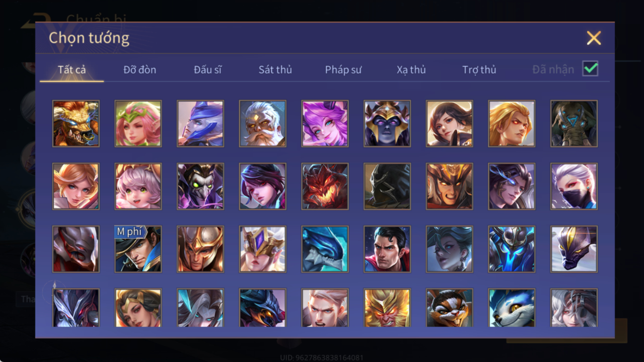Show the 'Pháp sư' hero category
Image resolution: width=644 pixels, height=362 pixels.
(343, 70)
